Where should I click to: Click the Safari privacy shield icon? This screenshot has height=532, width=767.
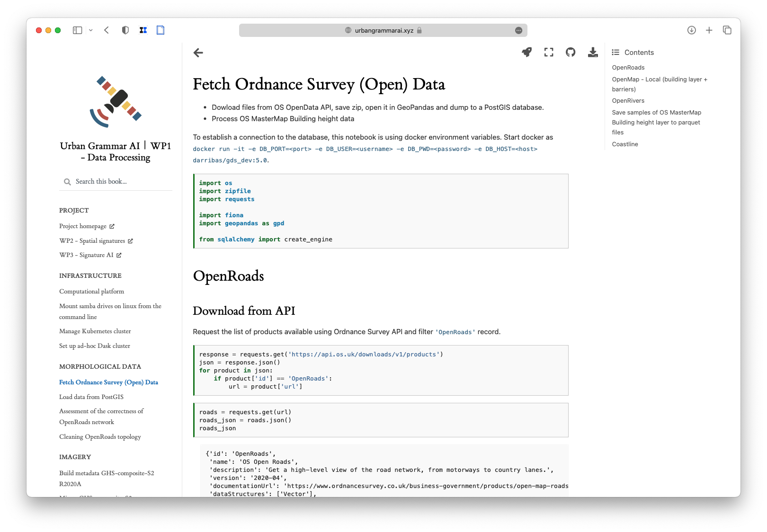click(x=125, y=30)
